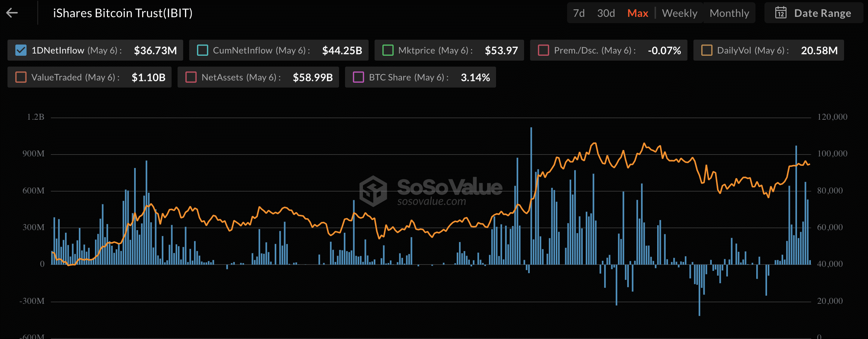Click the $36.73M net inflow value
868x339 pixels.
156,50
